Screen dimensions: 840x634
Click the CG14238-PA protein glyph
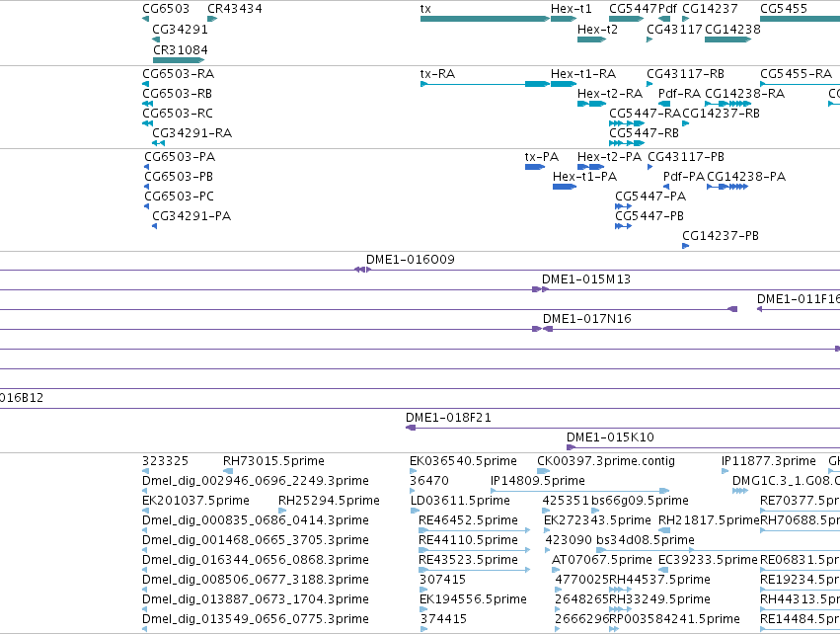[x=727, y=187]
